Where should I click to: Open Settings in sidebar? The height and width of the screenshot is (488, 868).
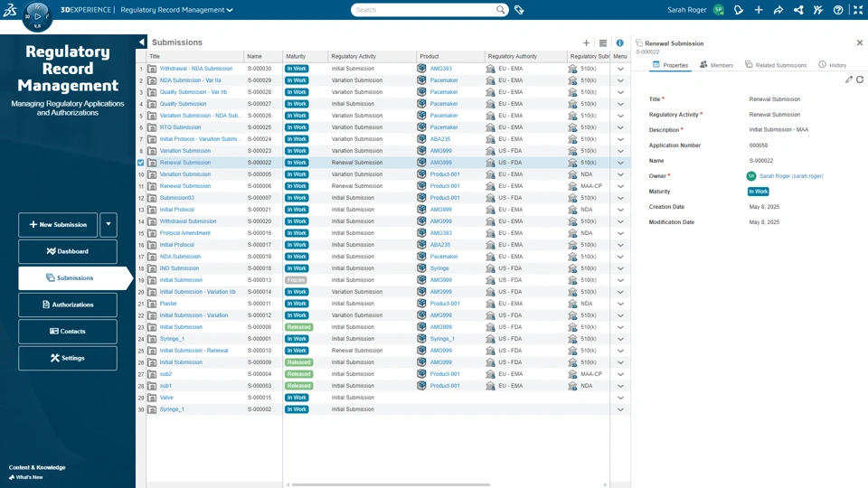pyautogui.click(x=68, y=358)
